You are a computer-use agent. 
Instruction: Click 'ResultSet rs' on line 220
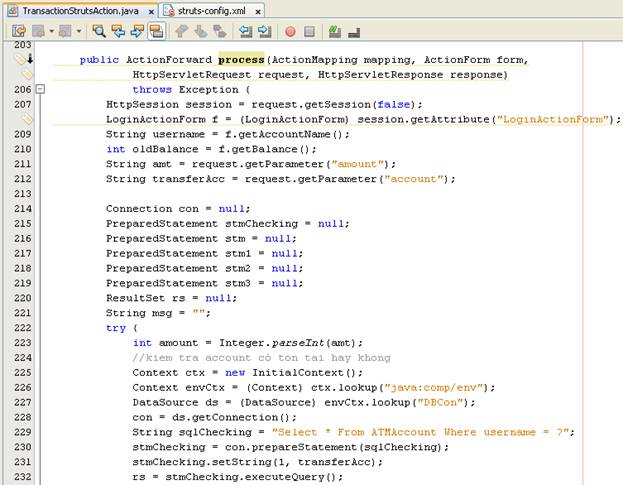point(145,298)
